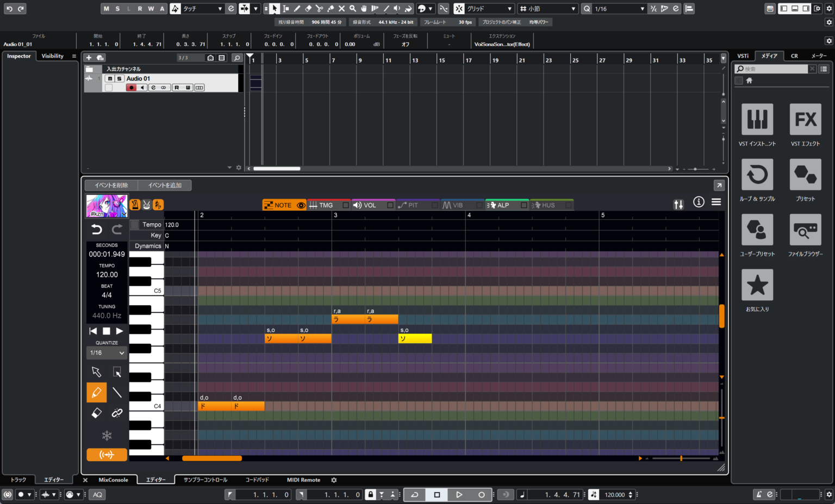Click the イベントを追加 button

pyautogui.click(x=165, y=185)
